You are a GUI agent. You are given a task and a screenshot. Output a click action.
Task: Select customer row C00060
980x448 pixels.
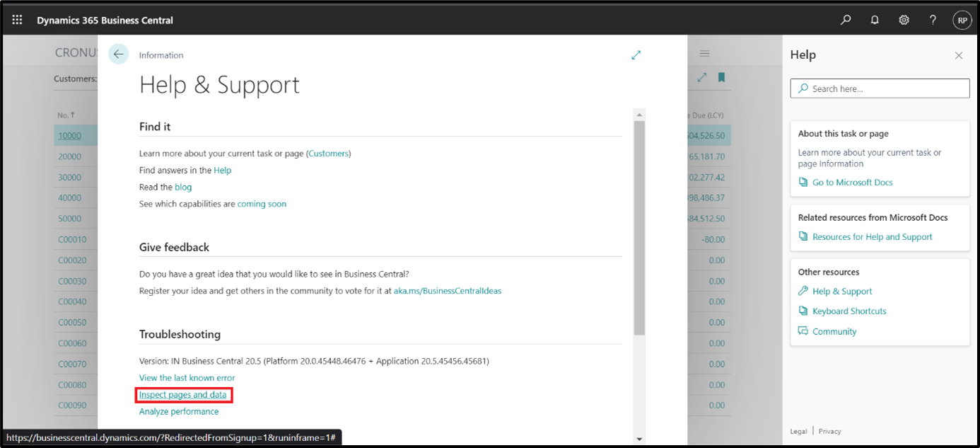pyautogui.click(x=72, y=343)
